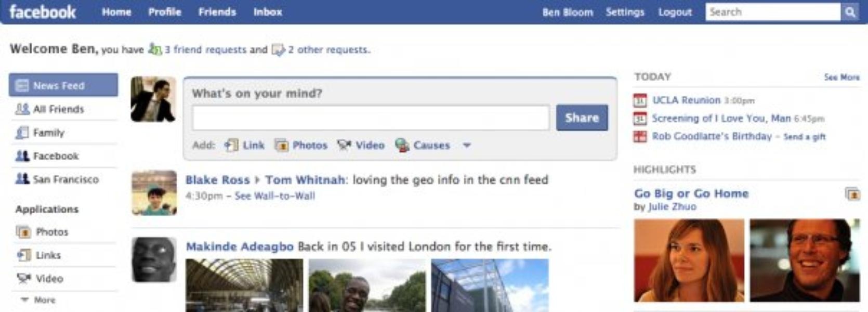Select the News Feed filter
The image size is (868, 312).
63,85
